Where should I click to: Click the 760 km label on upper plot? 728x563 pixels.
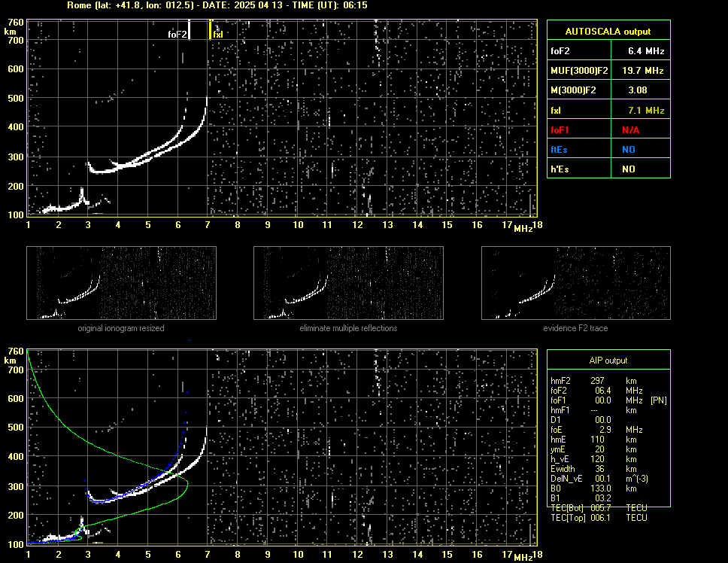tap(15, 23)
